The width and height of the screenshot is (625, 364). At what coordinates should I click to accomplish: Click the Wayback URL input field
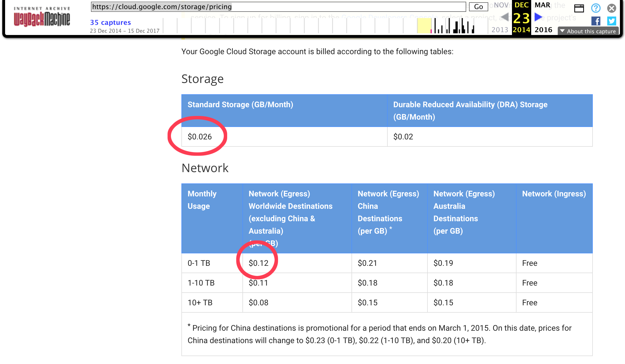tap(278, 7)
